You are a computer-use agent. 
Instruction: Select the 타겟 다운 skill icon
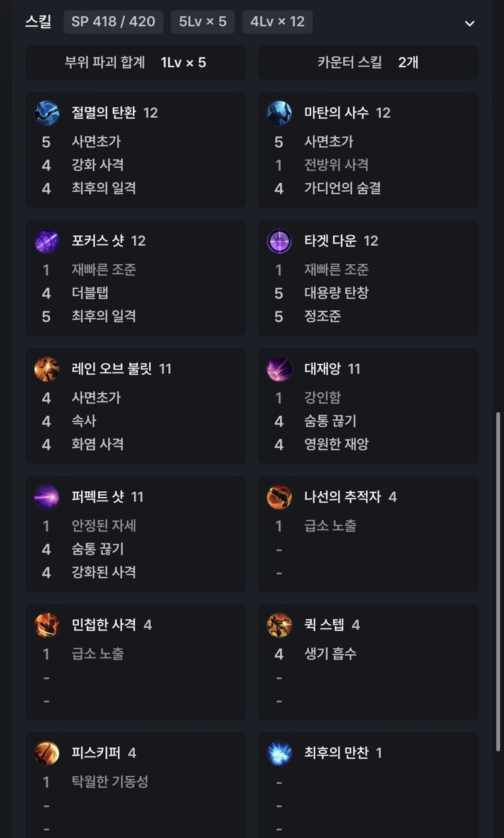(x=279, y=242)
